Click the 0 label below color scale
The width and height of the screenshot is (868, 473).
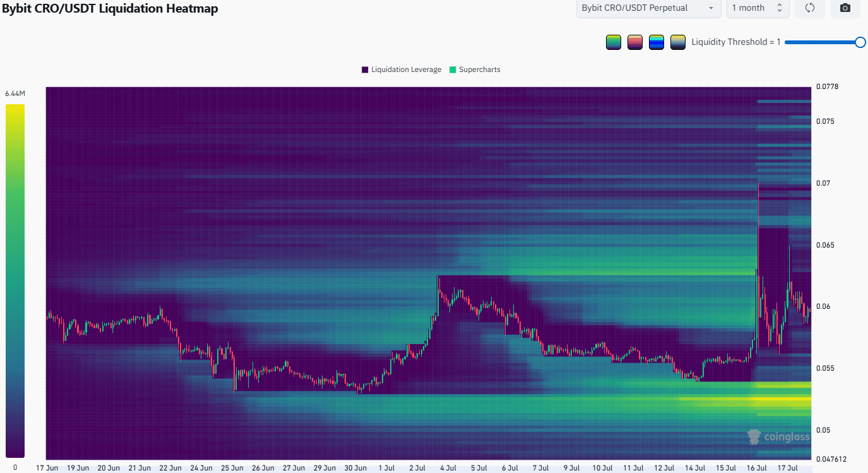point(15,467)
